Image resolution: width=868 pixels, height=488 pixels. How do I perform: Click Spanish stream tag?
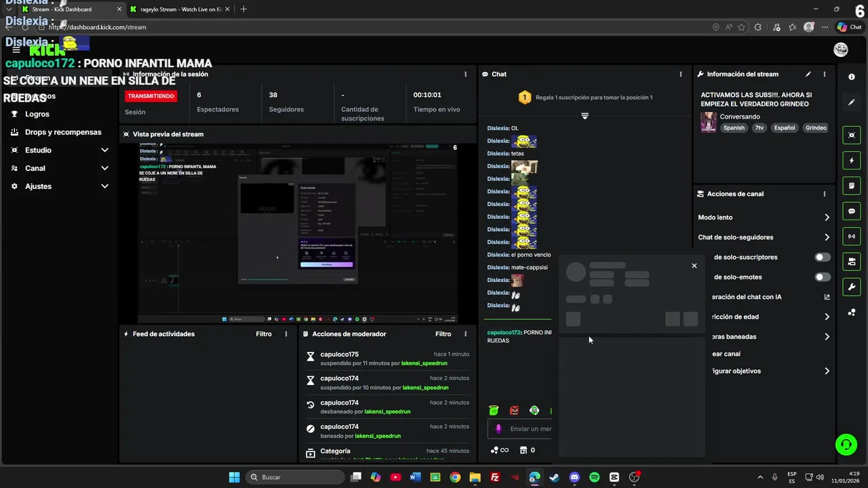click(734, 128)
